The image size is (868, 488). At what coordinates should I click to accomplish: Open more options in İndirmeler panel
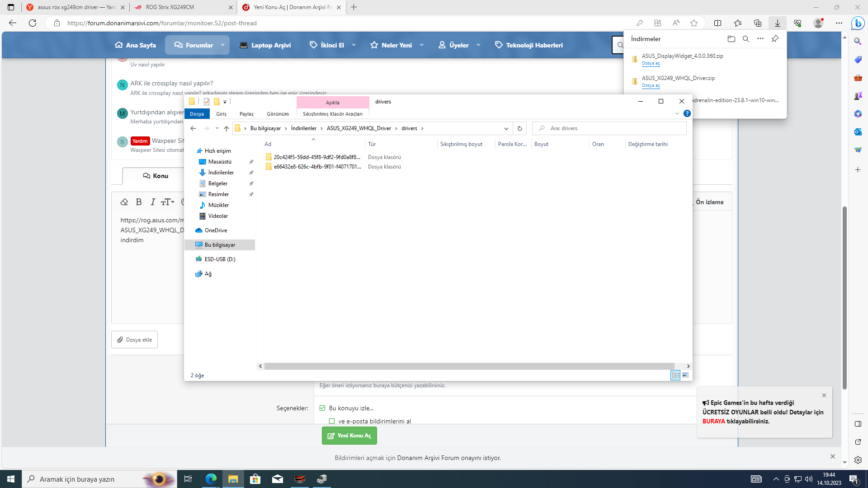click(x=760, y=39)
